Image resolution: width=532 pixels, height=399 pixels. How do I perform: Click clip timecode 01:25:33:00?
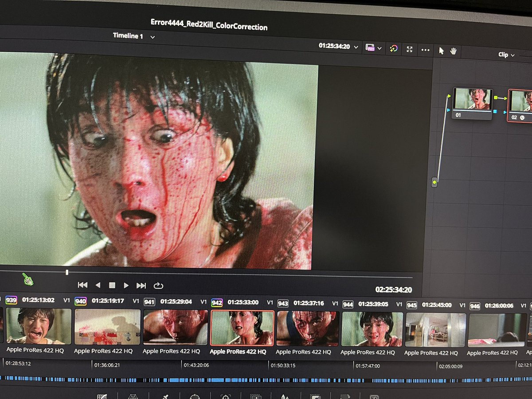pyautogui.click(x=243, y=302)
